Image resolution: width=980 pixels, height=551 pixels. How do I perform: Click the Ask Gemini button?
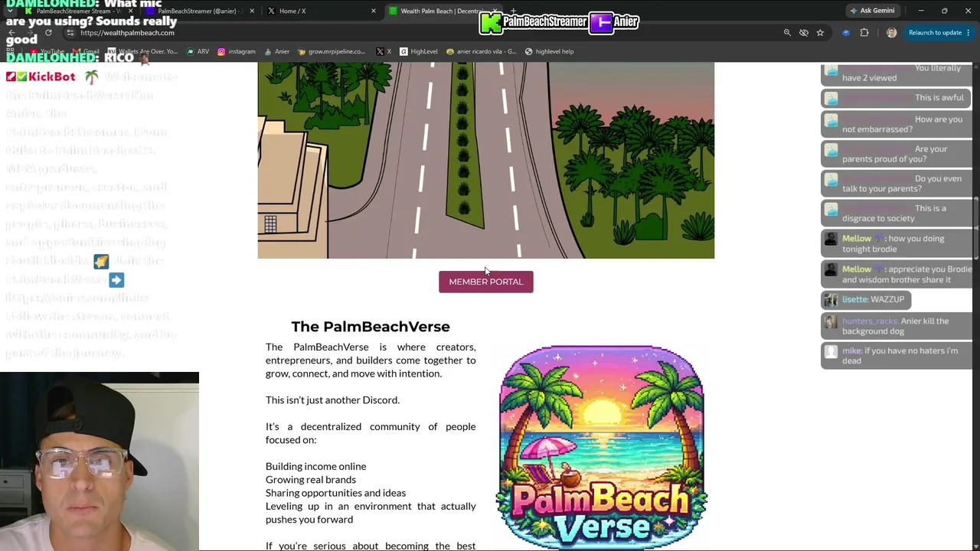(x=872, y=11)
